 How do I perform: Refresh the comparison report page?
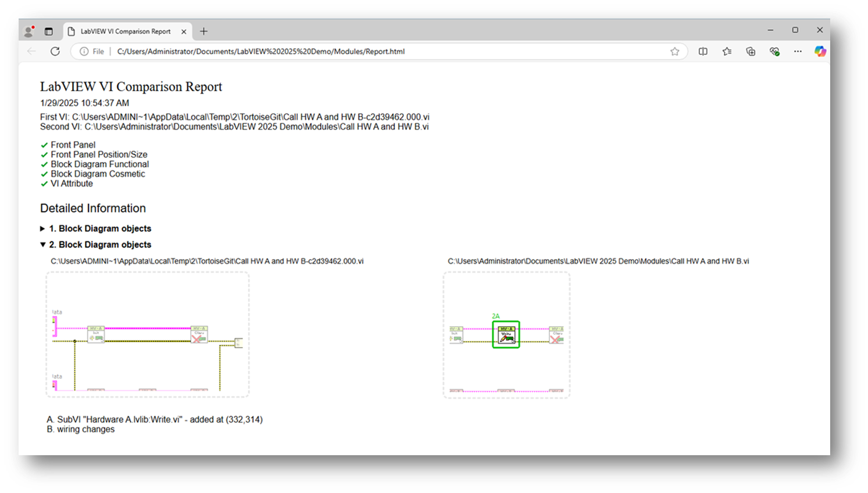click(55, 51)
